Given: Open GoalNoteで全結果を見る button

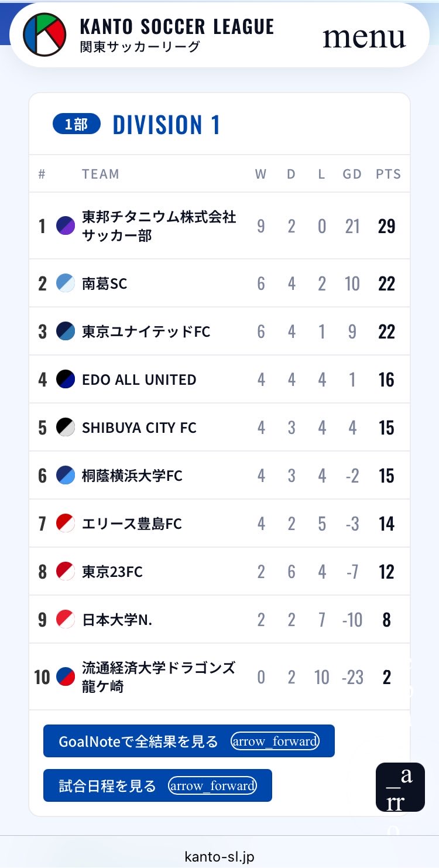Looking at the screenshot, I should pos(189,741).
